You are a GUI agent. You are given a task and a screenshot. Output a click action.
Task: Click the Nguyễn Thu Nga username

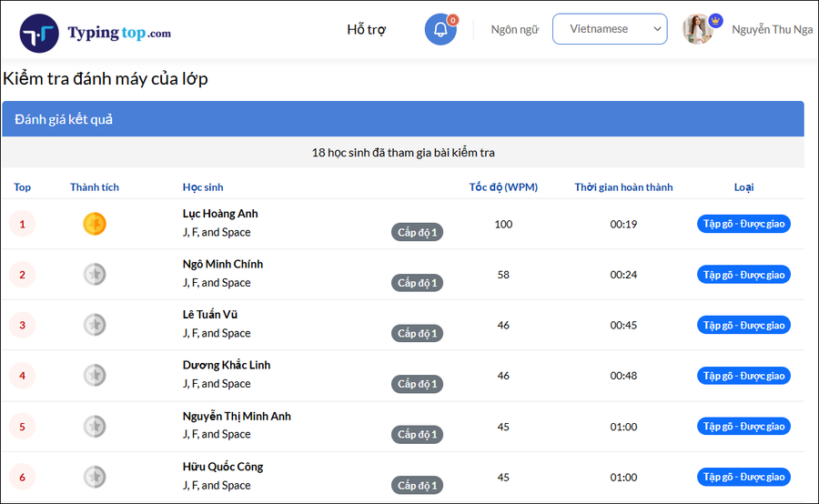(x=772, y=29)
